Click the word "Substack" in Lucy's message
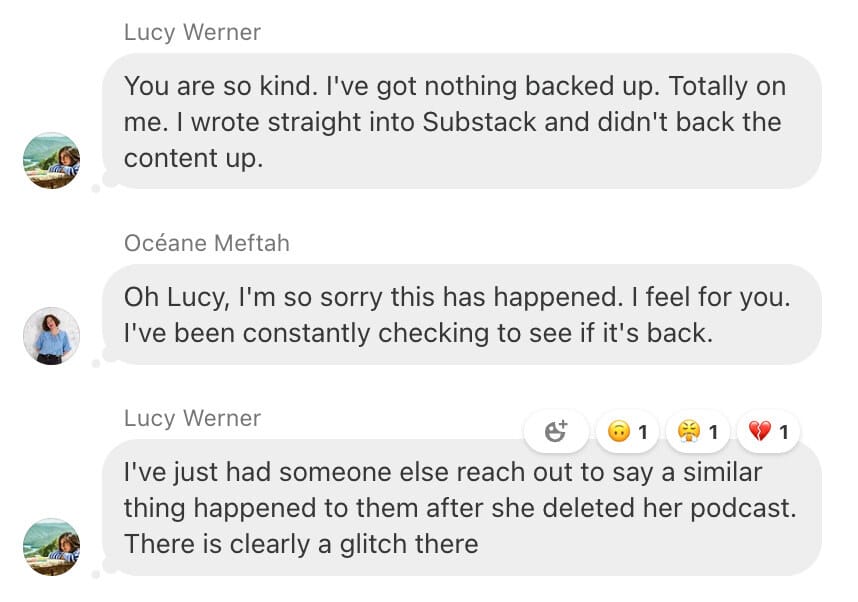Screen dimensions: 858x602 point(479,122)
